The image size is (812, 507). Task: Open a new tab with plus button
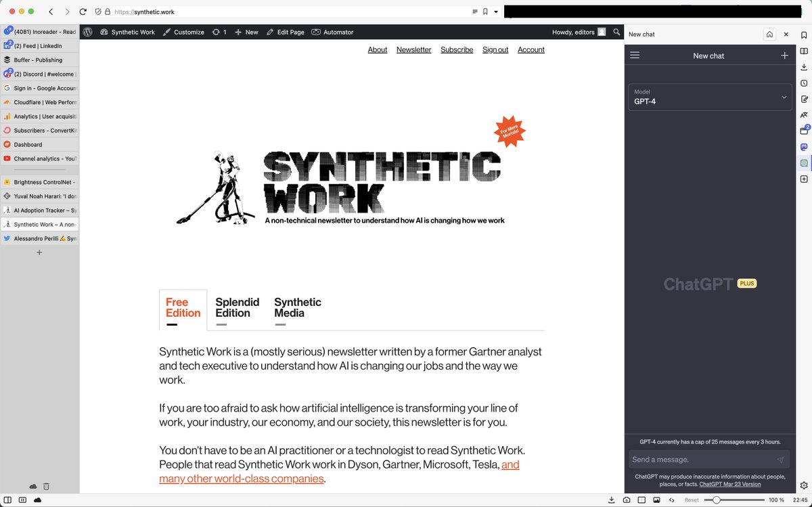pos(39,252)
